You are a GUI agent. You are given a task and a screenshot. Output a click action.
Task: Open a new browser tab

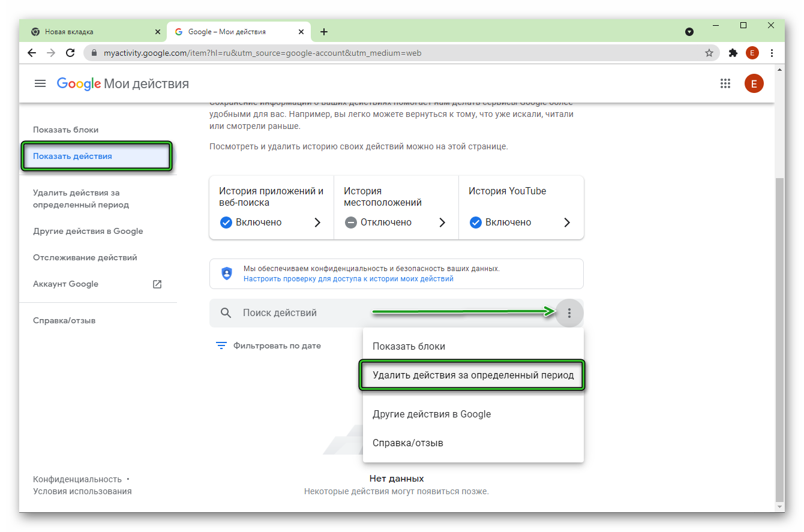click(324, 32)
